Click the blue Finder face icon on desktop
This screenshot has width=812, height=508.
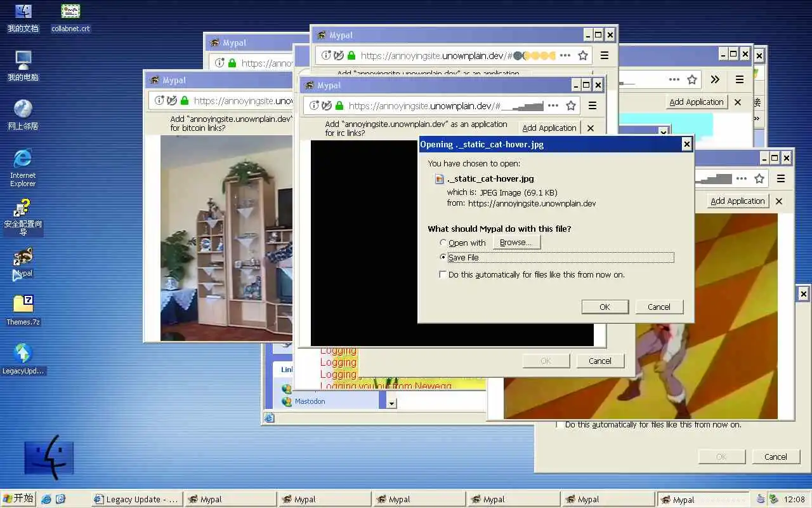(x=49, y=457)
